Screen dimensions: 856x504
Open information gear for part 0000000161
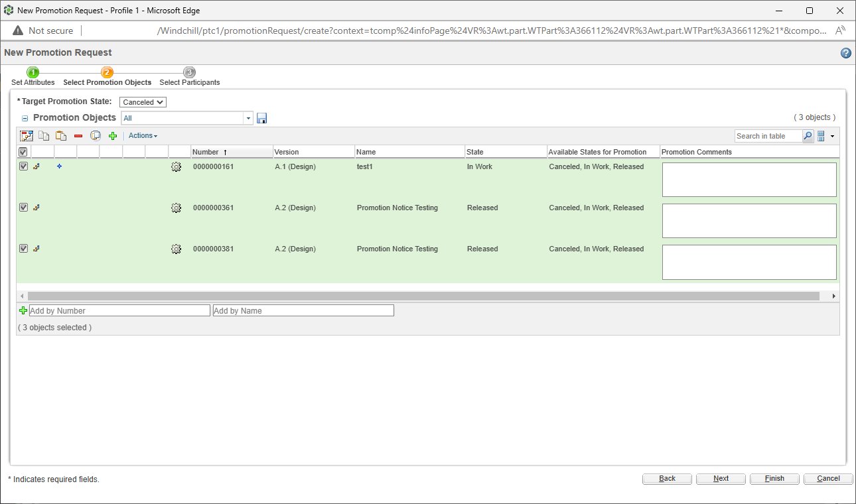coord(176,167)
